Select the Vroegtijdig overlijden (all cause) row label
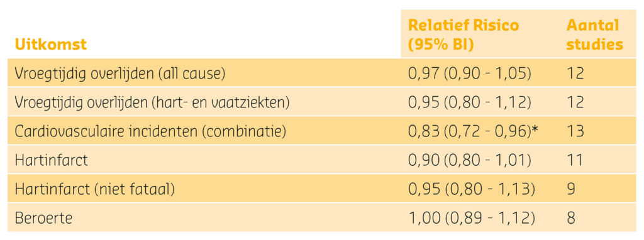This screenshot has width=644, height=240. 119,73
